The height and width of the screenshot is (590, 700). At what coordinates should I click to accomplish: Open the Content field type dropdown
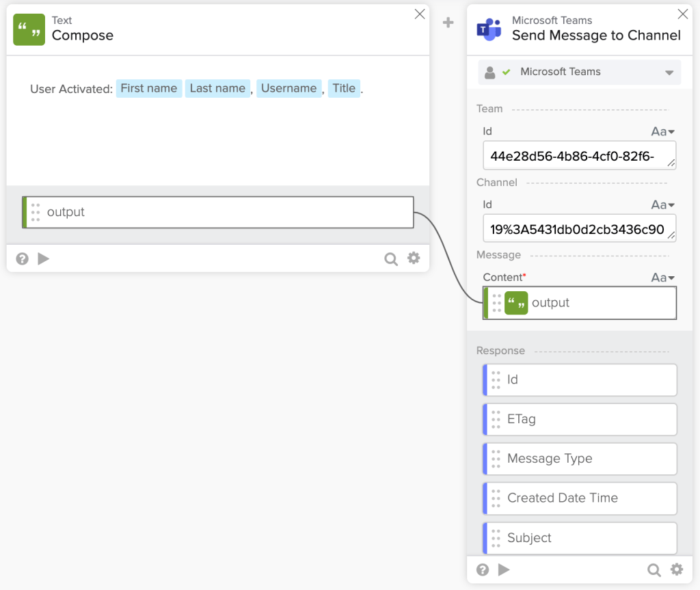click(662, 277)
